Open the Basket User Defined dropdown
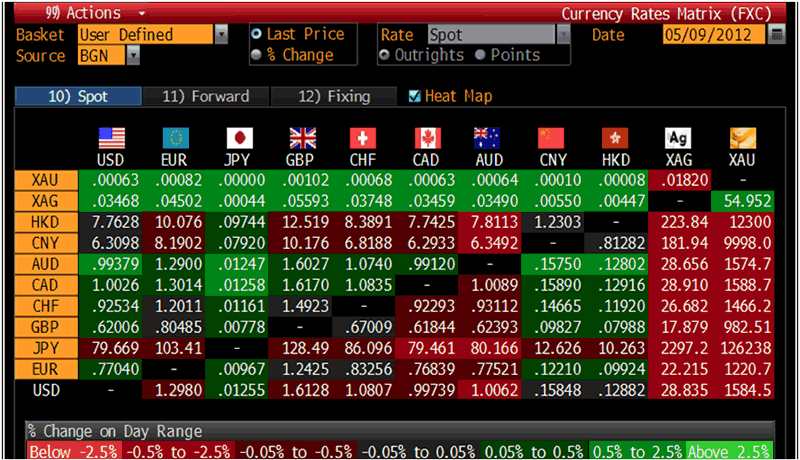800x460 pixels. point(220,35)
